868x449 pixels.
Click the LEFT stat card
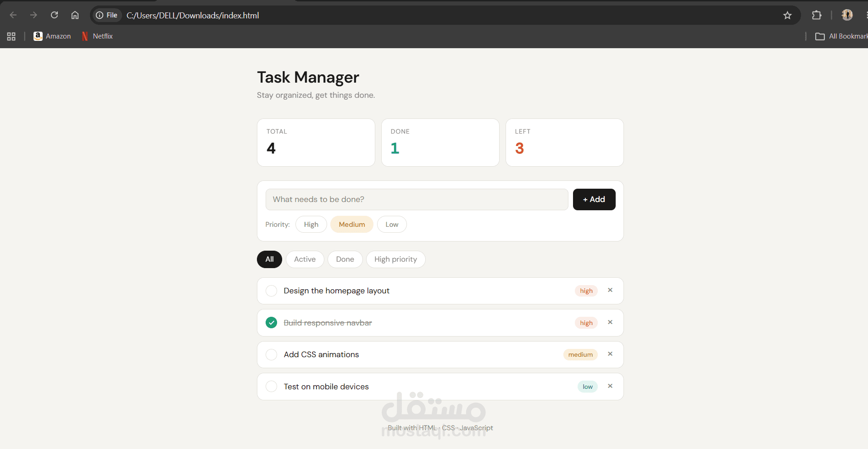pos(565,143)
